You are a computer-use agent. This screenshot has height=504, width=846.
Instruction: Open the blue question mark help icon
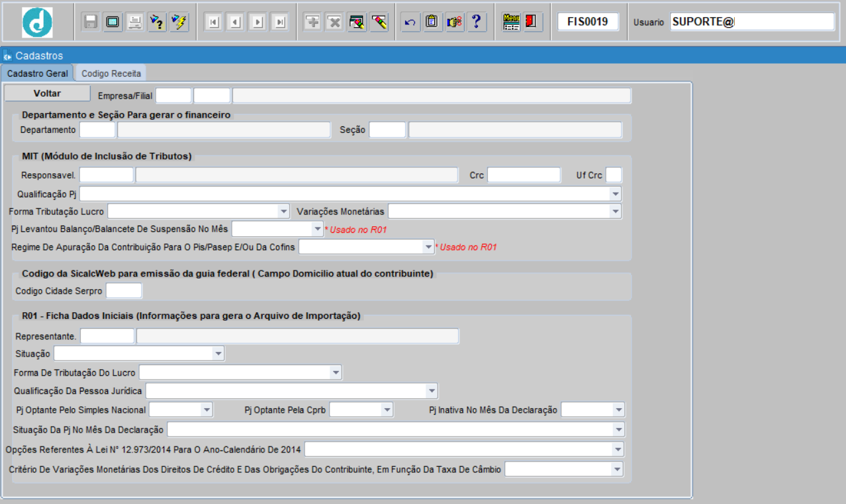pos(475,22)
